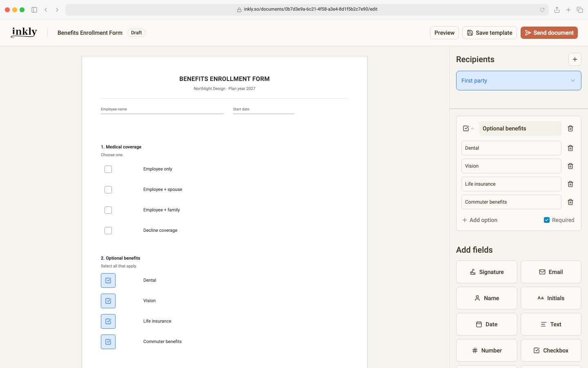
Task: Reload the page in browser
Action: click(x=542, y=10)
